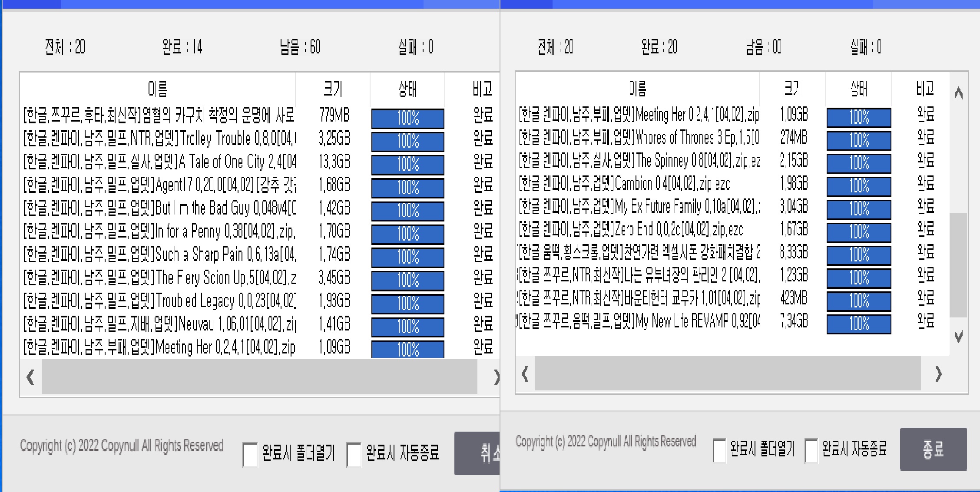980x492 pixels.
Task: Enable 완료시 폴더열기 checkbox in left window
Action: point(250,454)
